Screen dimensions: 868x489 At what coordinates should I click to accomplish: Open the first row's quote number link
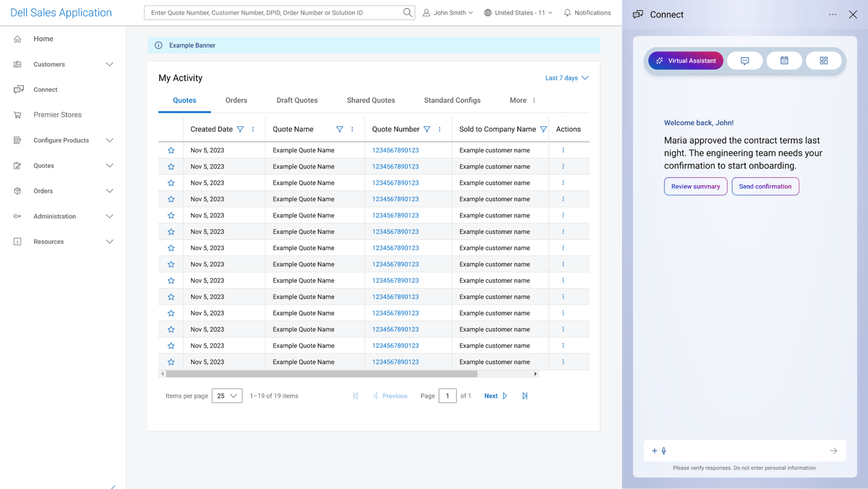click(395, 150)
